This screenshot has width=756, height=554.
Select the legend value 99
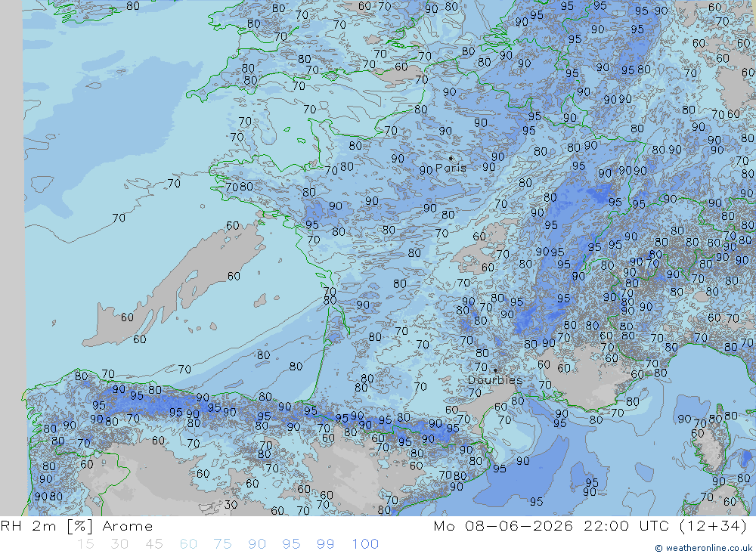click(x=325, y=544)
